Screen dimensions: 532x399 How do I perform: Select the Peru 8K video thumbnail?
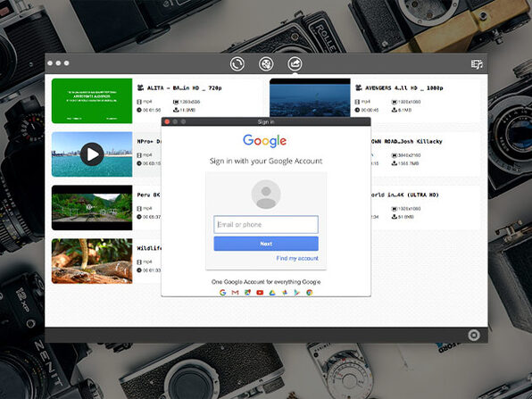[x=92, y=208]
